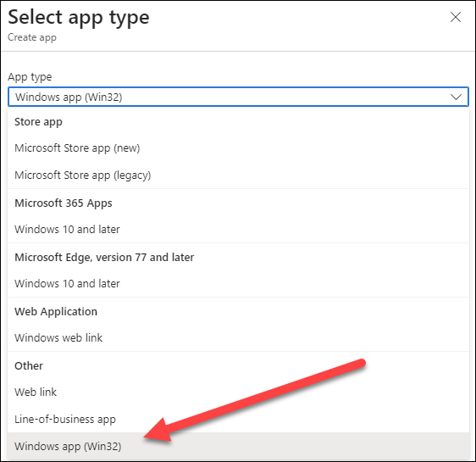Viewport: 476px width, 462px height.
Task: Click Microsoft Edge, version 77 and later header
Action: 104,257
